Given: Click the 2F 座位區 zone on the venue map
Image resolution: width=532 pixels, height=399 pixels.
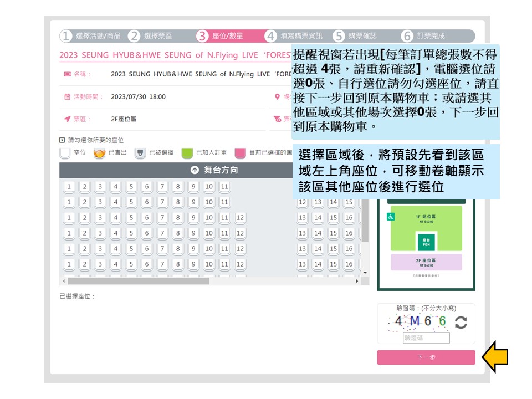Looking at the screenshot, I should point(426,262).
